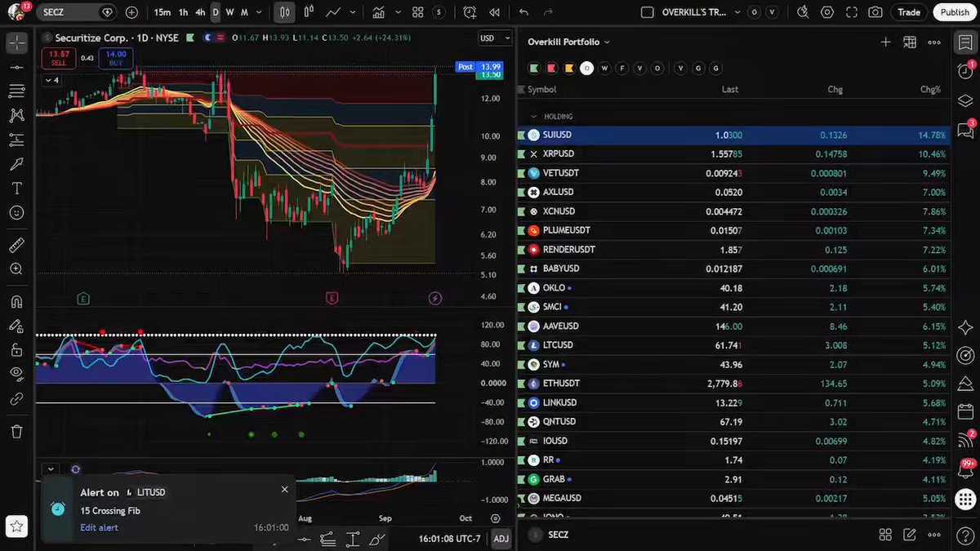
Task: Select the ruler measure tool
Action: point(16,245)
